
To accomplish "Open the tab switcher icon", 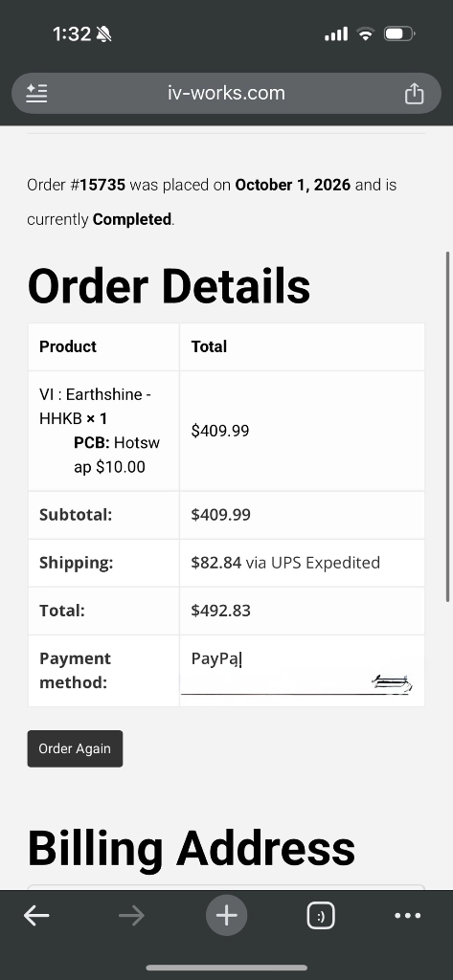I will [321, 916].
